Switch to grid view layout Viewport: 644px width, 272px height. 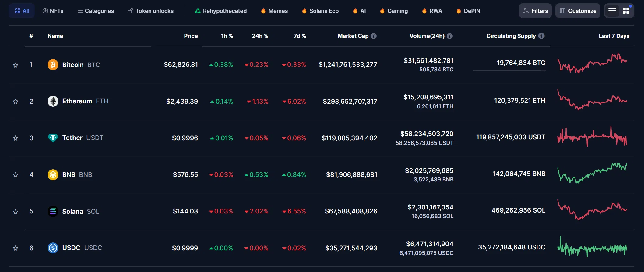click(x=626, y=11)
